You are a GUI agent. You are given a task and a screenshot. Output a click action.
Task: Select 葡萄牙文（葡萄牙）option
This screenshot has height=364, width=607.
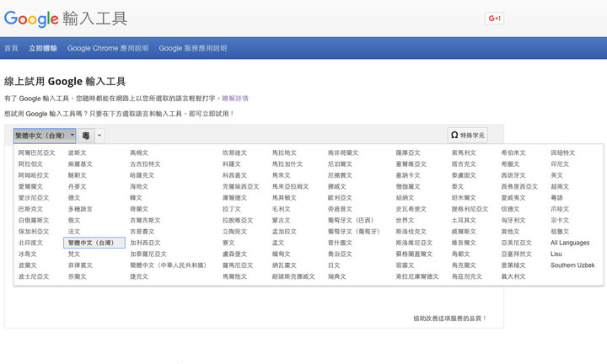click(355, 232)
